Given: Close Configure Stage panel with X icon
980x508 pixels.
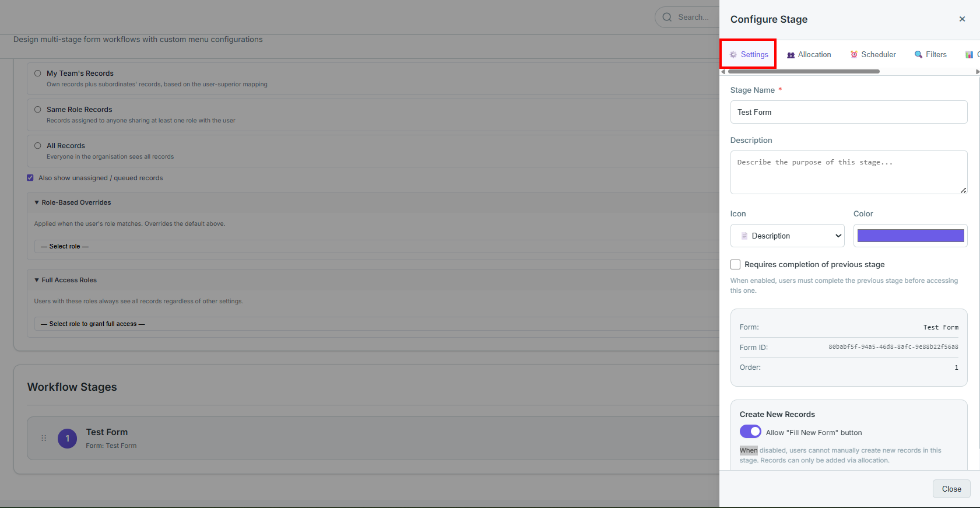Looking at the screenshot, I should 962,19.
